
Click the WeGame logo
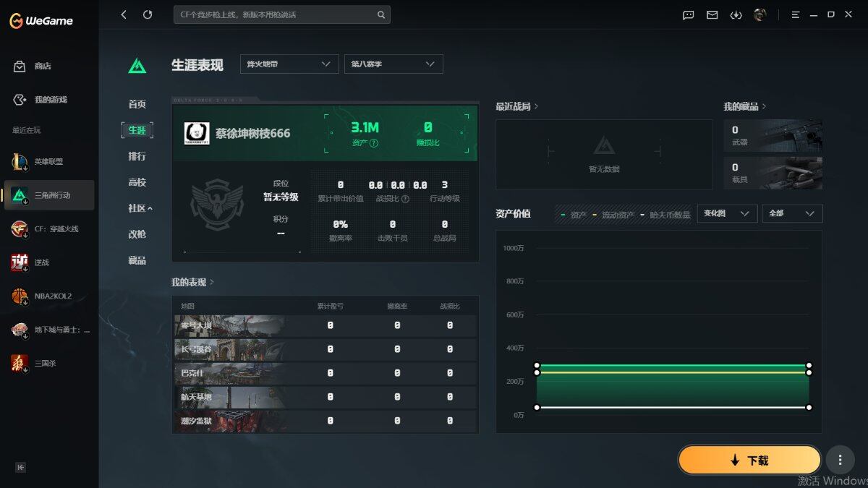pyautogui.click(x=41, y=21)
